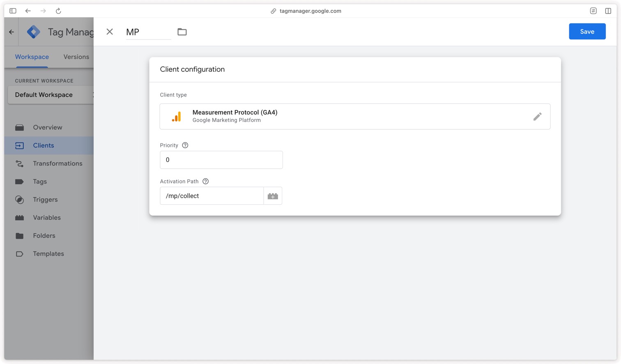Open Transformations in the sidebar
Screen dimensions: 621x364
click(x=49, y=163)
